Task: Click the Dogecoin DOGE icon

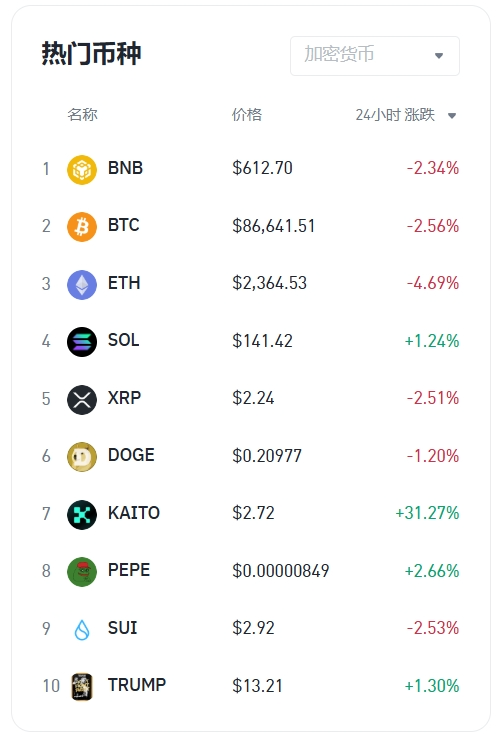Action: click(x=82, y=457)
